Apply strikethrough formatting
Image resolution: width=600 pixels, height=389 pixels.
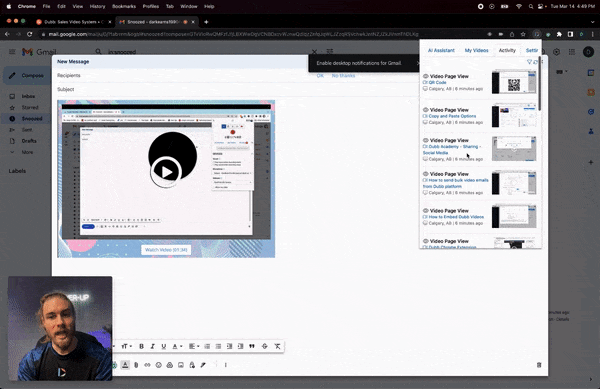(264, 346)
